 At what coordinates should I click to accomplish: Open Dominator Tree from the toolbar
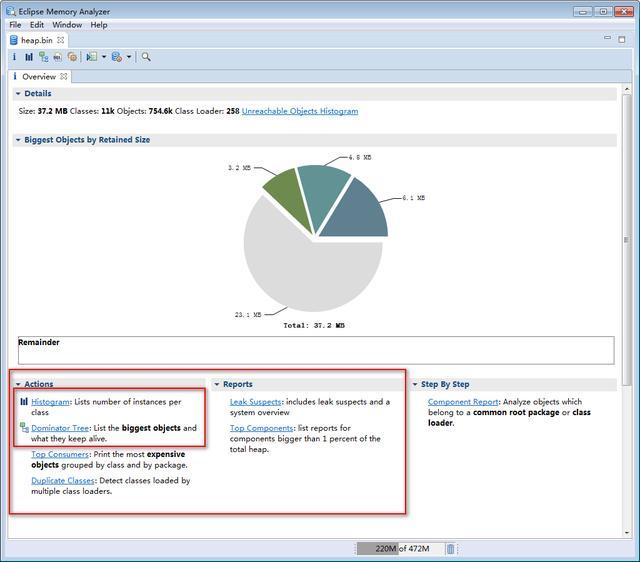[x=43, y=57]
